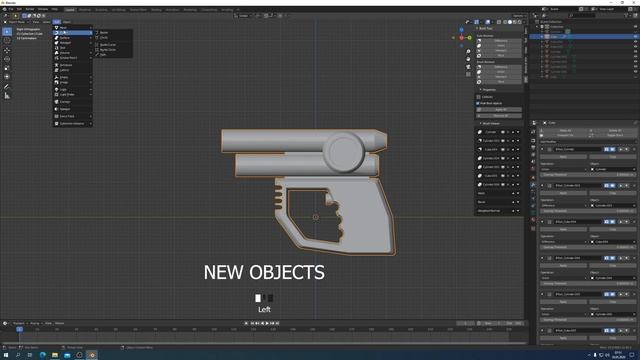
Task: Jump to timeline start frame
Action: pyautogui.click(x=252, y=323)
